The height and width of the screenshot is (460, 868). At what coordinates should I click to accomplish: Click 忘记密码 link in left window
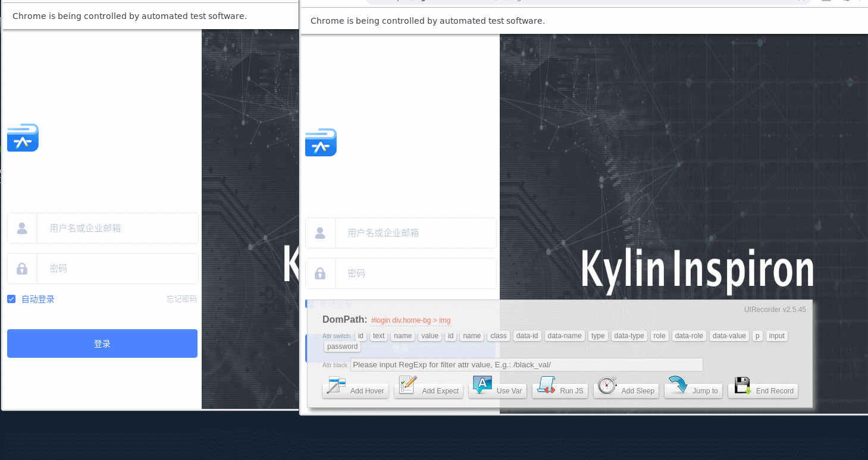click(181, 299)
